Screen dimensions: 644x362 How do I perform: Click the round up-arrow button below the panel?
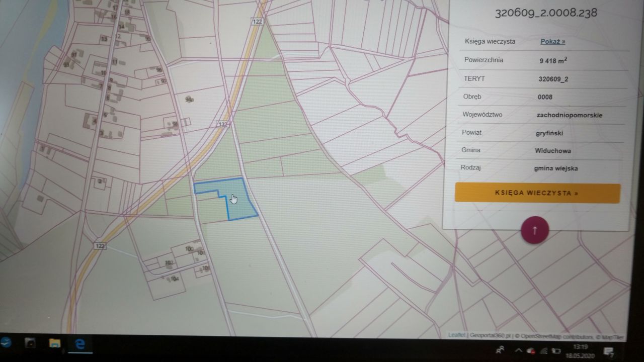535,230
